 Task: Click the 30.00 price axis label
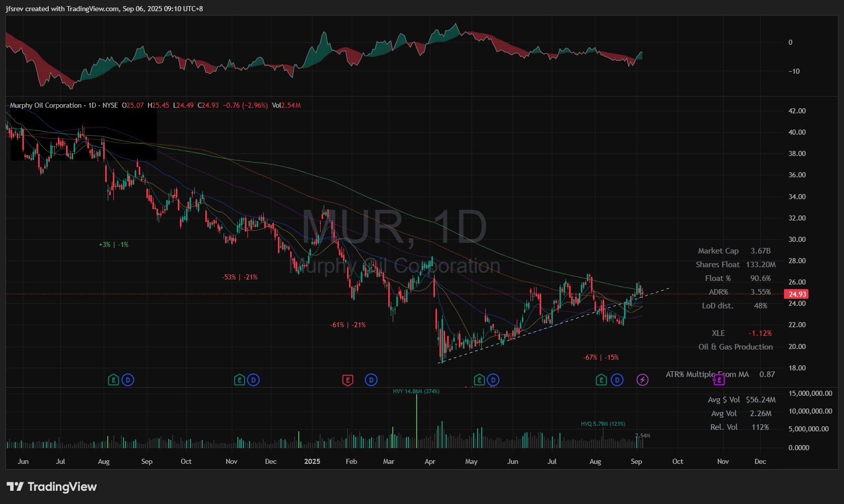coord(797,239)
